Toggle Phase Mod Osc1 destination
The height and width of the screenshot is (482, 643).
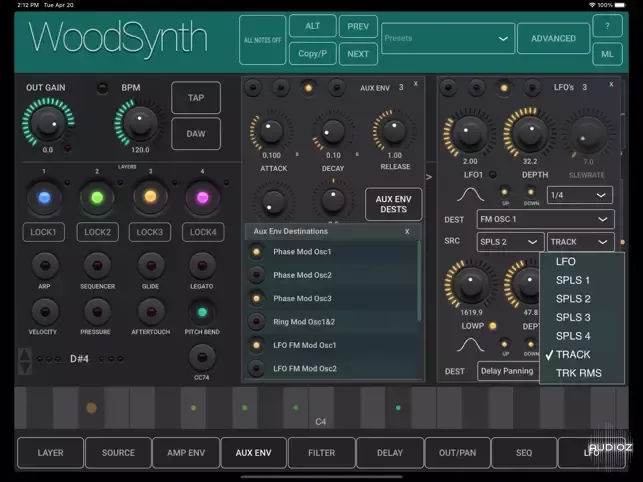[x=256, y=252]
